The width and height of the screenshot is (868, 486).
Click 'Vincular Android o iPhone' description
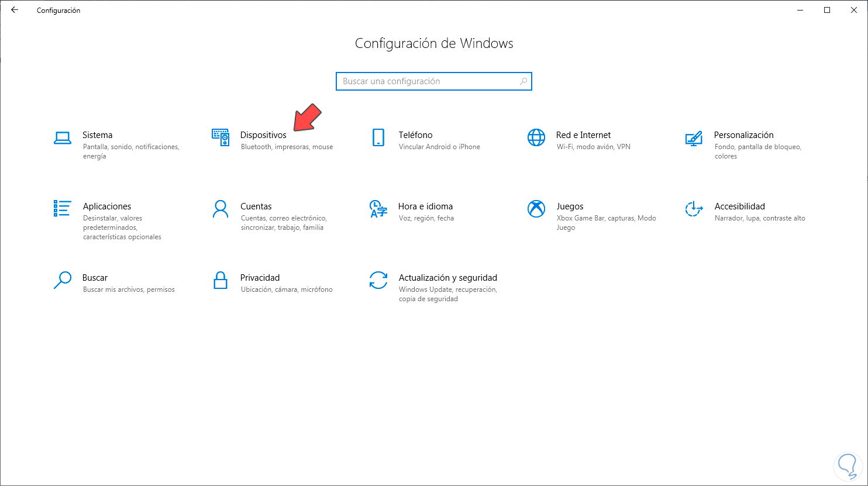439,147
